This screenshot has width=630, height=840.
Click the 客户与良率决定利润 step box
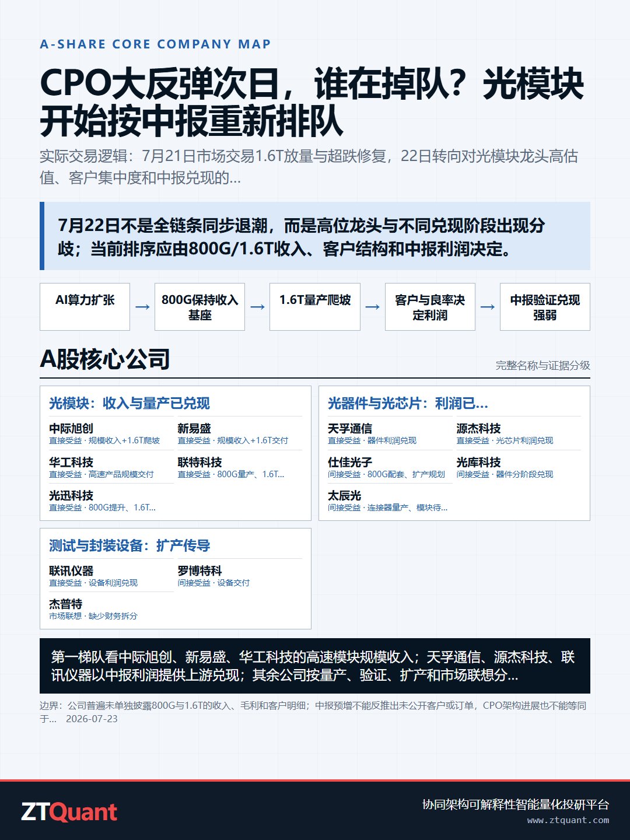(430, 307)
